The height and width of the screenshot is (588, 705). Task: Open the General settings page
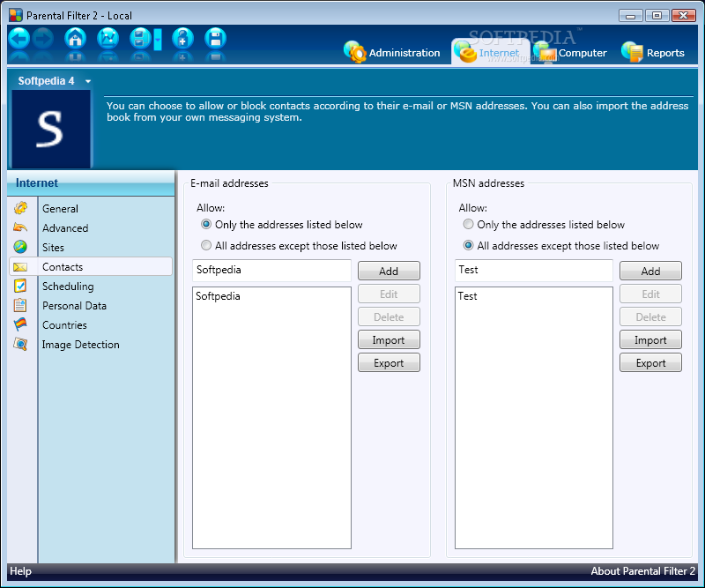(60, 209)
